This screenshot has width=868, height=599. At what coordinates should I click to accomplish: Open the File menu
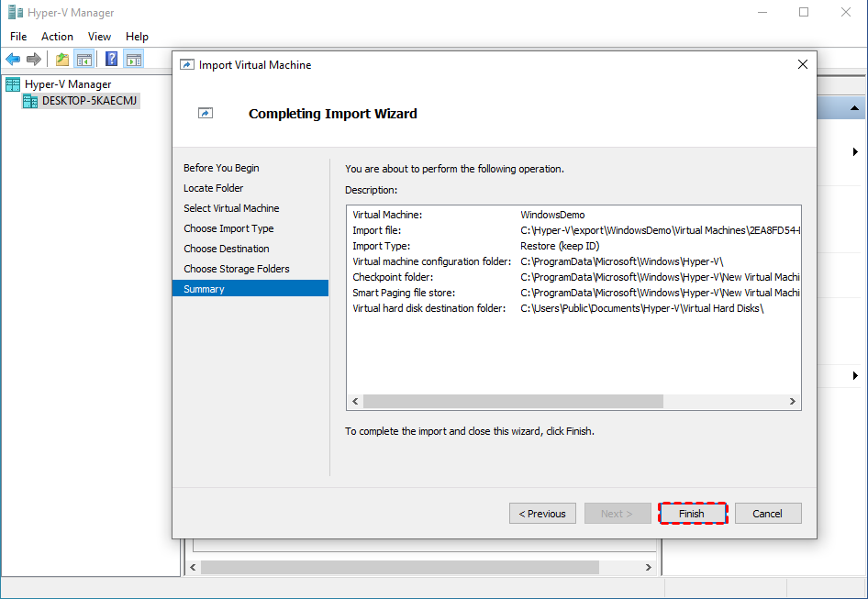pyautogui.click(x=18, y=37)
